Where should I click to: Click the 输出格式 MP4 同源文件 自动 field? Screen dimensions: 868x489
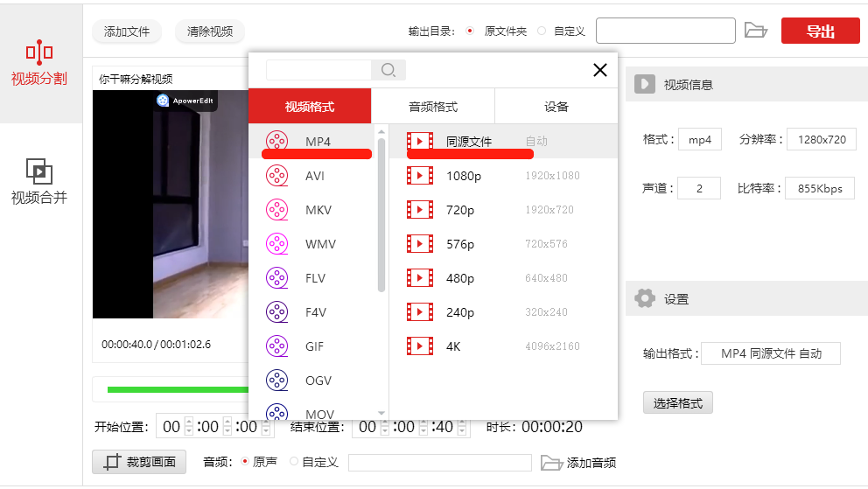coord(771,353)
